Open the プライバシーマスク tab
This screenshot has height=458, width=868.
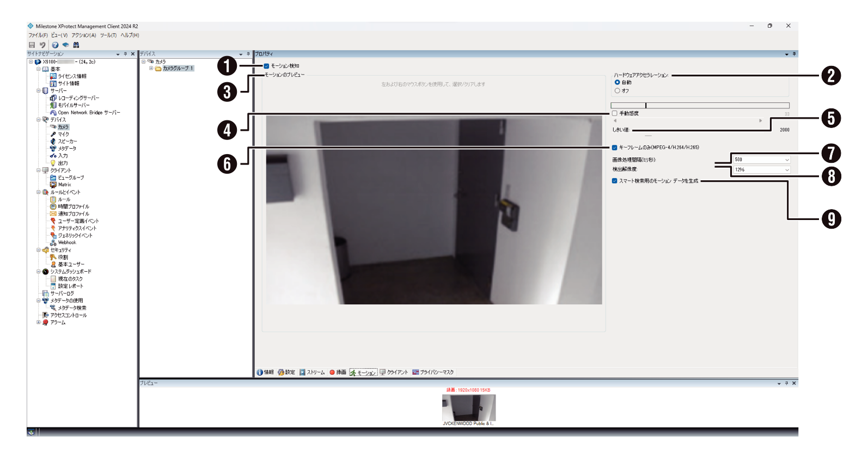point(433,372)
